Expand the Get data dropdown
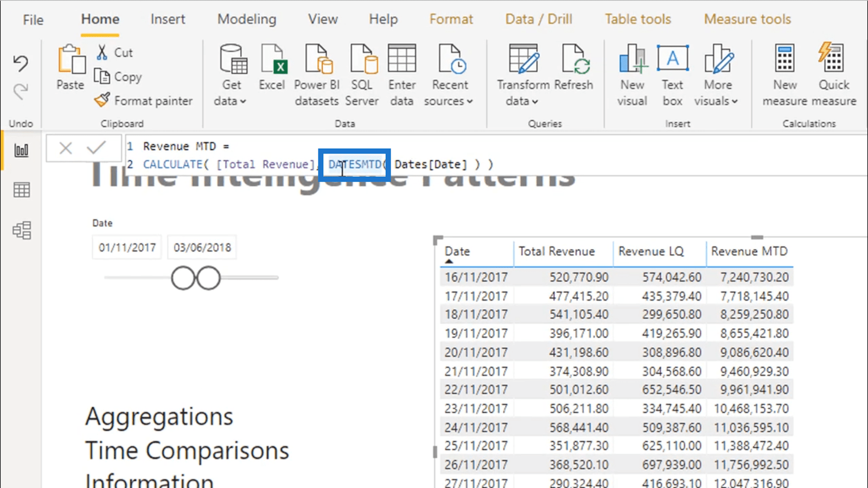The width and height of the screenshot is (868, 488). pos(230,101)
